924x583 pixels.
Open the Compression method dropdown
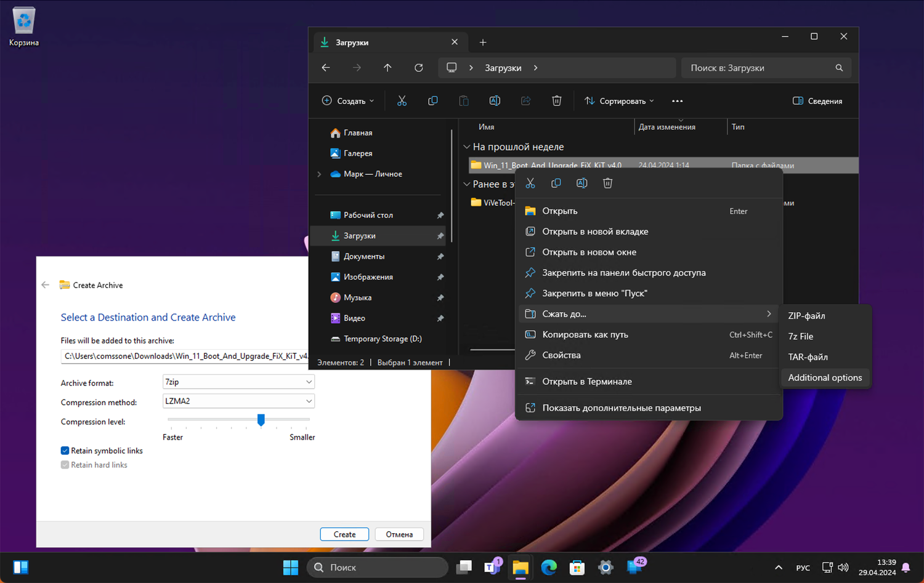[x=238, y=401]
